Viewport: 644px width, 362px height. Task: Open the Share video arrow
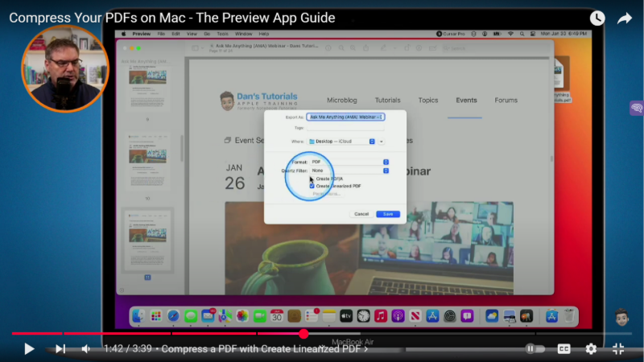pyautogui.click(x=625, y=18)
